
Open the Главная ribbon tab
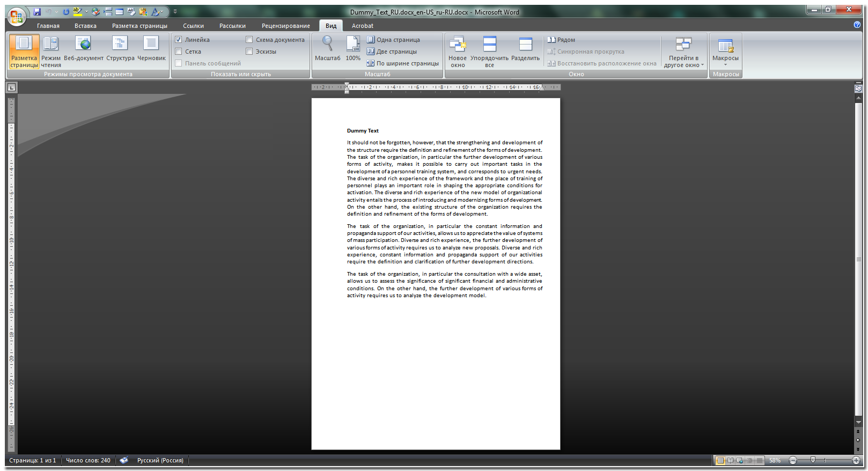point(48,26)
